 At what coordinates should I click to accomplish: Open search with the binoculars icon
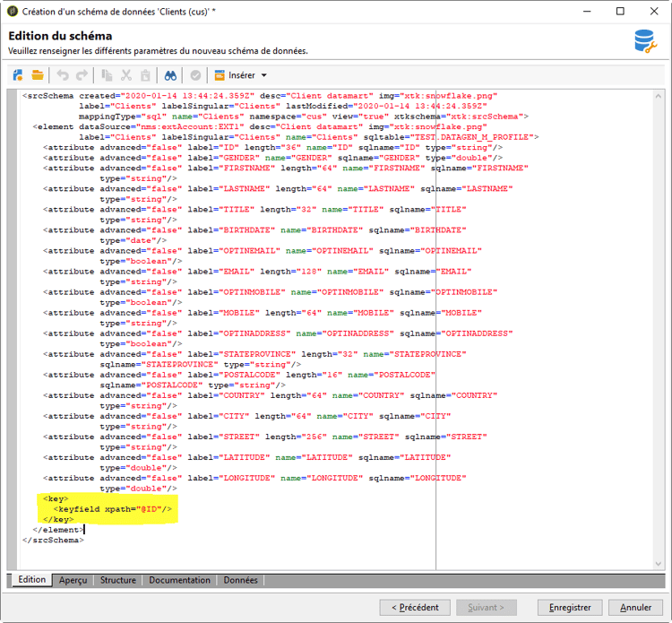coord(170,75)
